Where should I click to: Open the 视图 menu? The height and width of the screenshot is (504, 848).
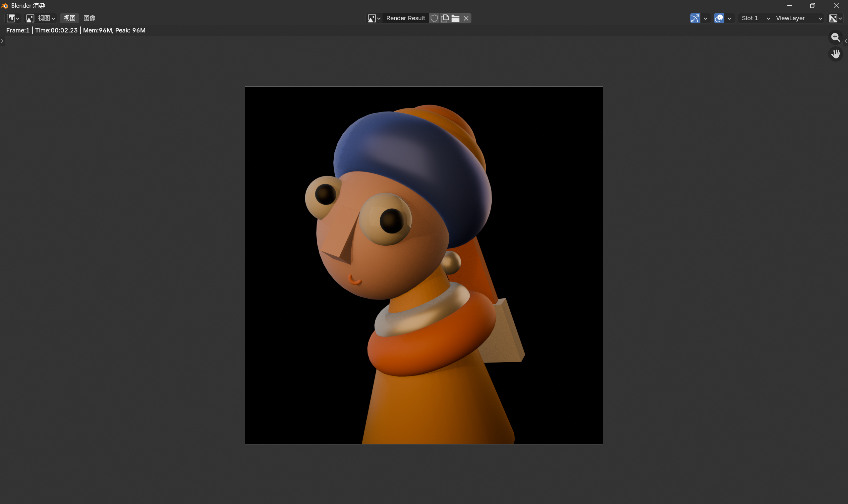[69, 18]
